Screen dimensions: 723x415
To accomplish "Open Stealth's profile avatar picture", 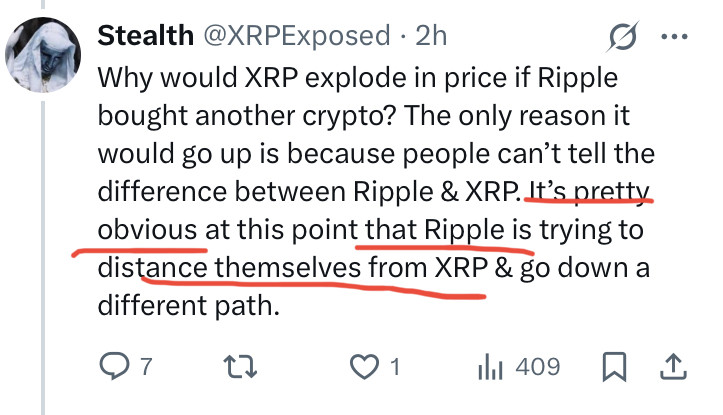I will tap(42, 56).
